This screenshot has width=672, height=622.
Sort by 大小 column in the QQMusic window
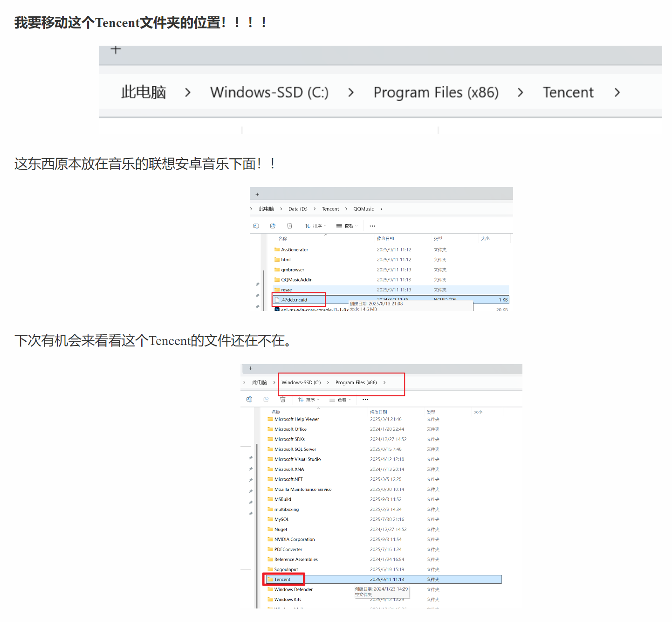tap(485, 239)
